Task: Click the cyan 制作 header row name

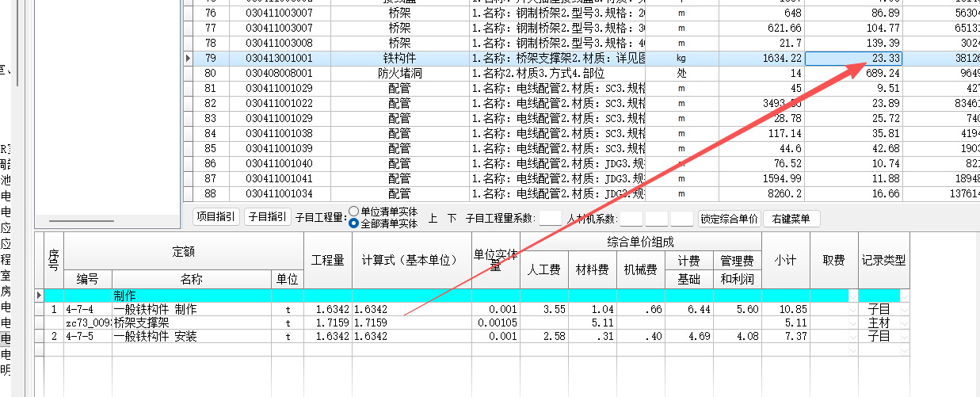Action: [192, 296]
